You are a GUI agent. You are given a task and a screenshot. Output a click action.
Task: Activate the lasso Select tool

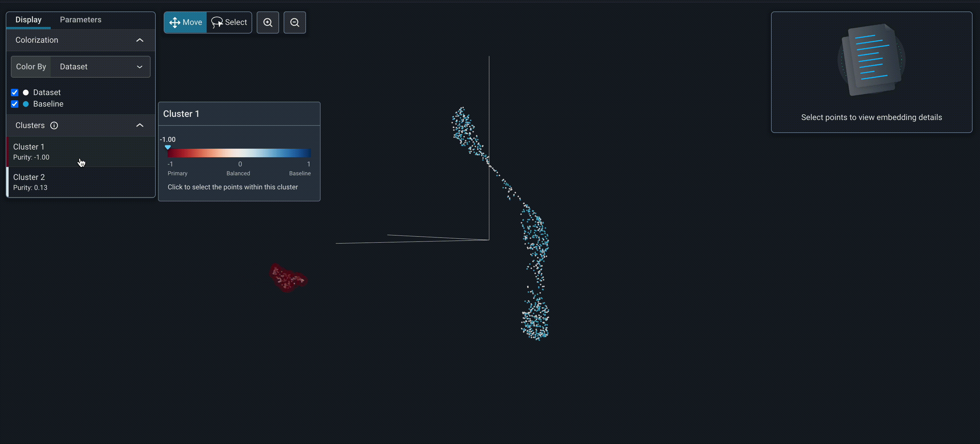(x=229, y=22)
